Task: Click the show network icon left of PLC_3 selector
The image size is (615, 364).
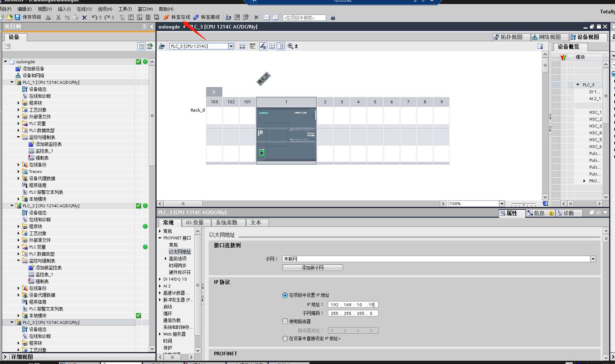Action: [162, 46]
